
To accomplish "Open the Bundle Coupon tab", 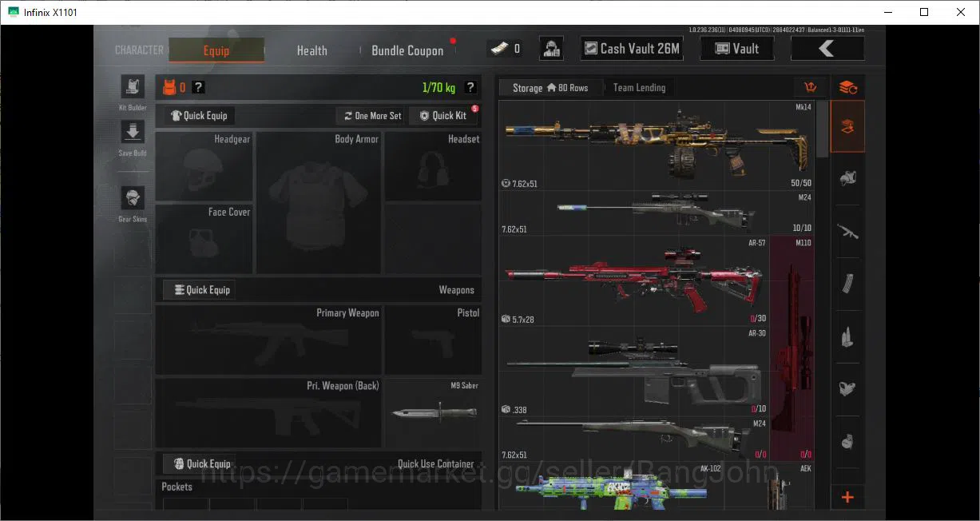I will click(407, 50).
